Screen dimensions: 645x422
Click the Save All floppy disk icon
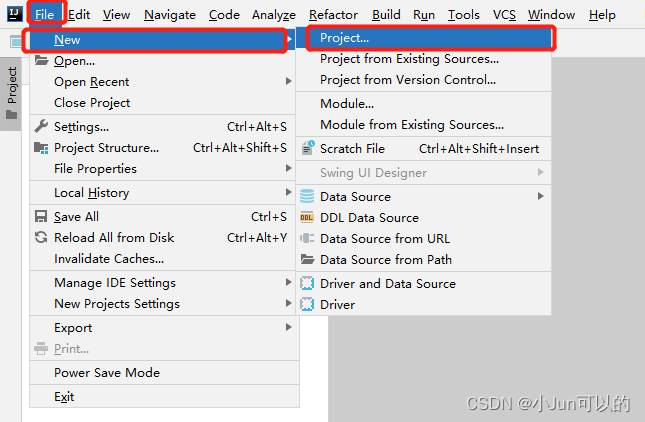41,216
